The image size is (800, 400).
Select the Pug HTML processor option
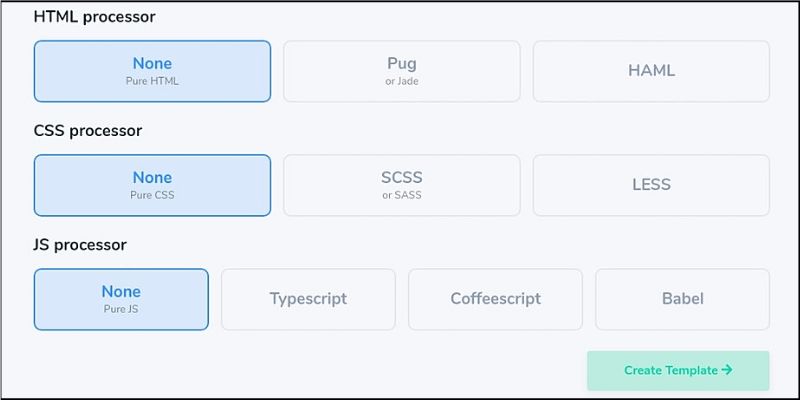pyautogui.click(x=401, y=70)
